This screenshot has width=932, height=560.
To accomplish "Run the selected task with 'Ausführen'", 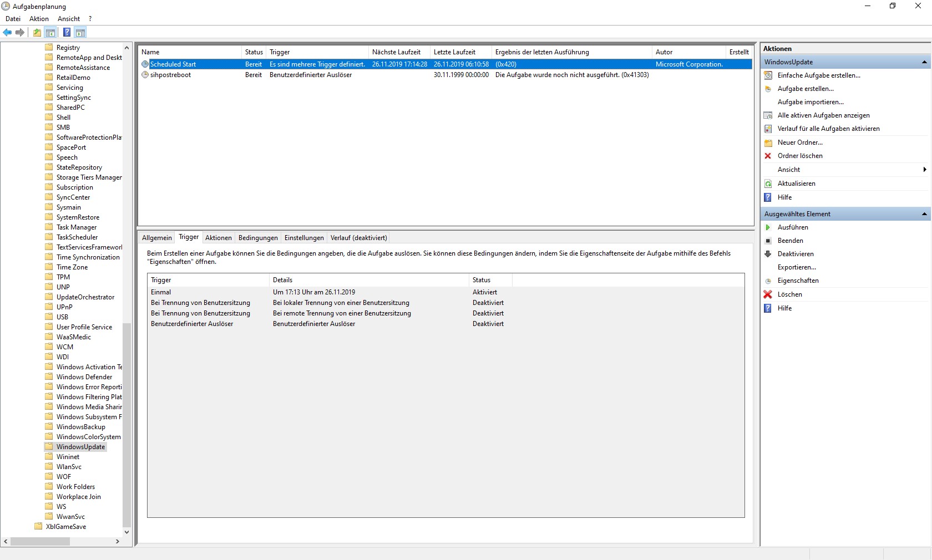I will click(x=793, y=227).
